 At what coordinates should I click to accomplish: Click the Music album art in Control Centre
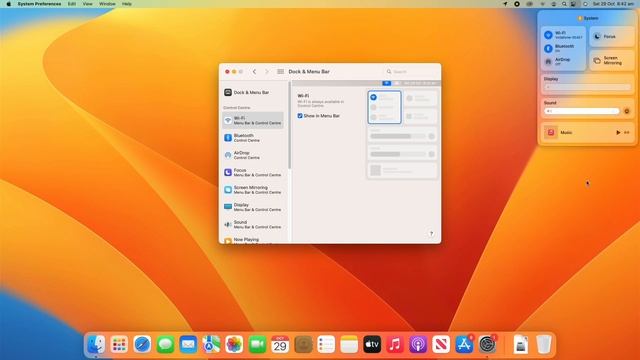point(551,133)
